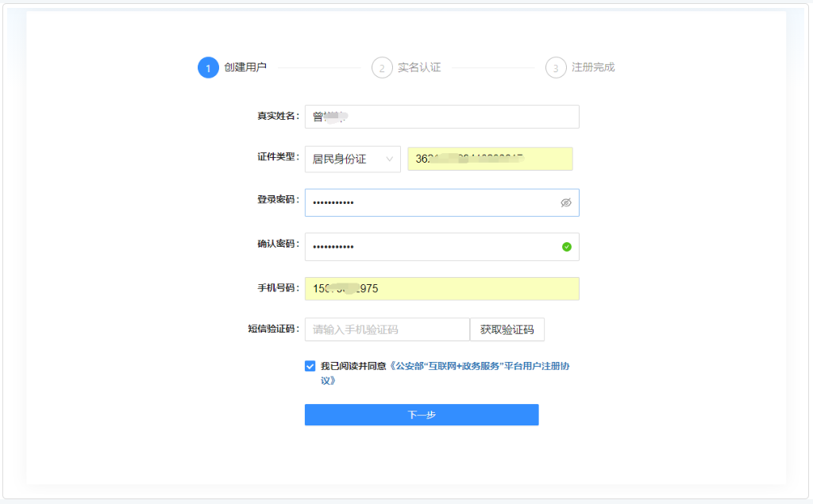Click the ID number field next to 居民身份证
The image size is (813, 504).
489,159
